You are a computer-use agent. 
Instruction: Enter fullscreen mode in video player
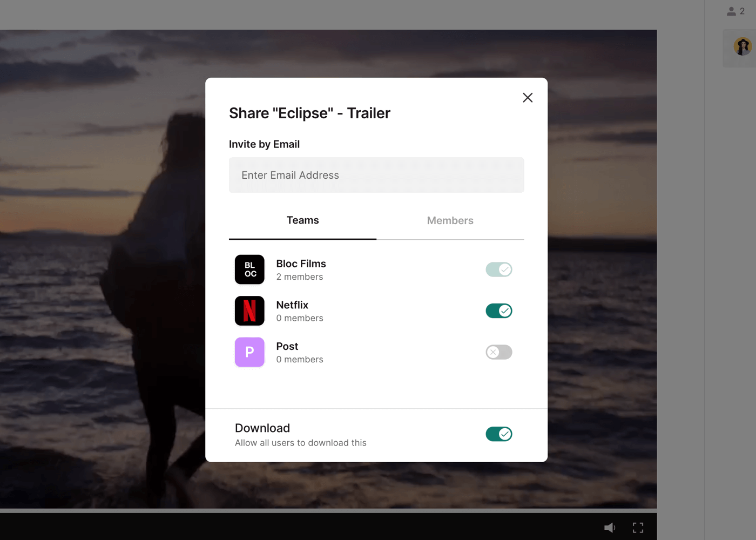coord(638,528)
